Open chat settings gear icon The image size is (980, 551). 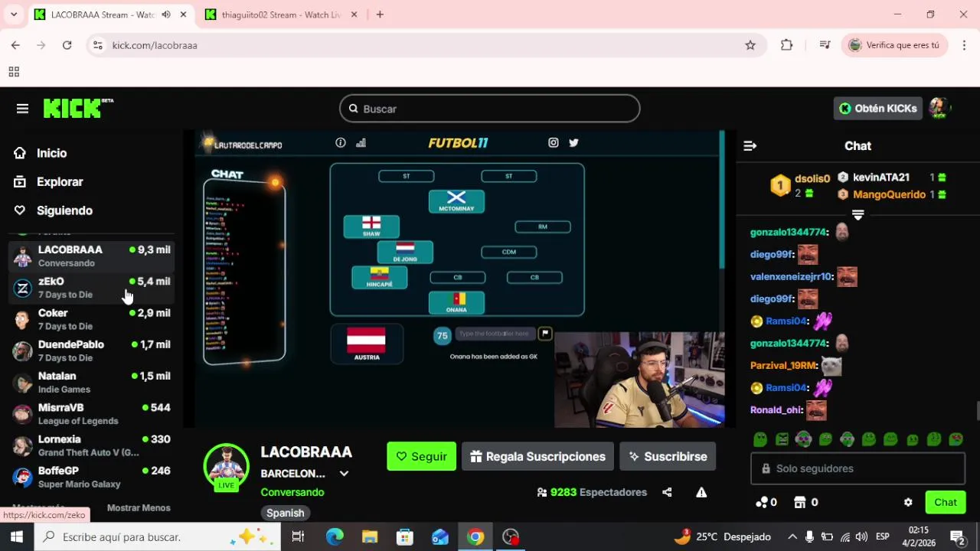908,503
